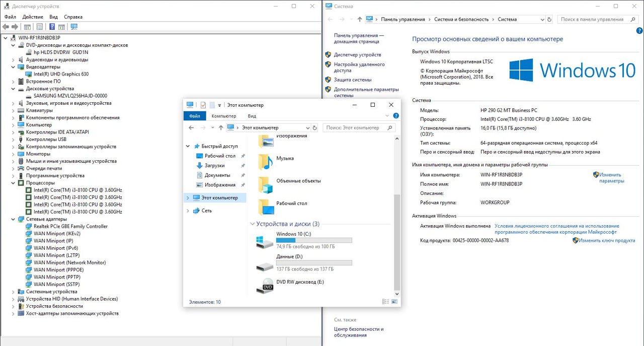Open Защита системы from the left panel
The height and width of the screenshot is (346, 644).
(x=353, y=80)
